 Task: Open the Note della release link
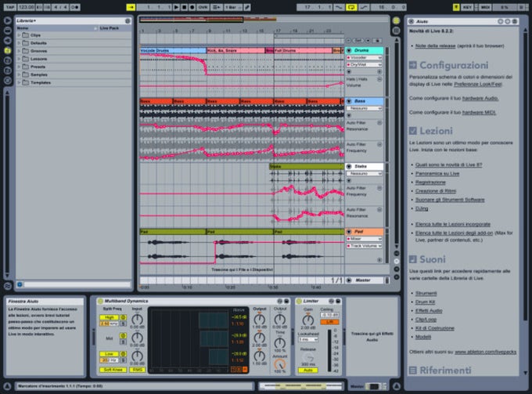435,46
